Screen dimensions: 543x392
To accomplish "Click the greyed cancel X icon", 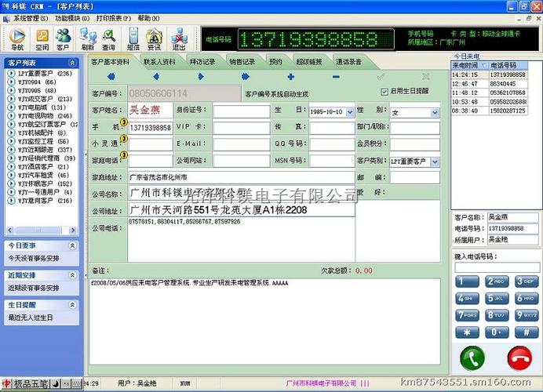I will point(426,77).
